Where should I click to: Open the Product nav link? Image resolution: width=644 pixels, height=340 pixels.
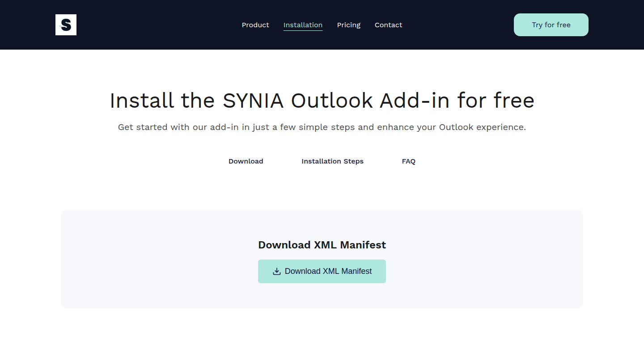[255, 25]
